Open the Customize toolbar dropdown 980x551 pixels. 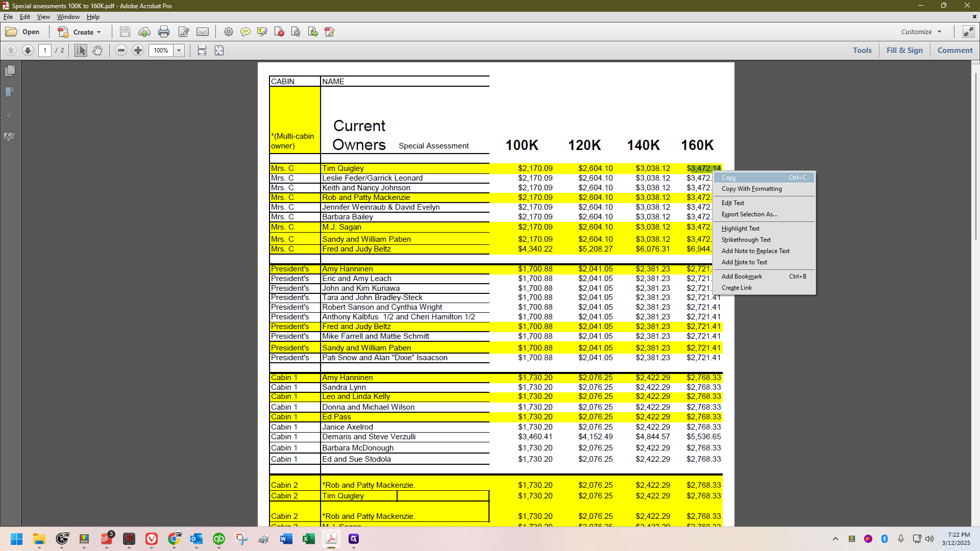pos(921,32)
